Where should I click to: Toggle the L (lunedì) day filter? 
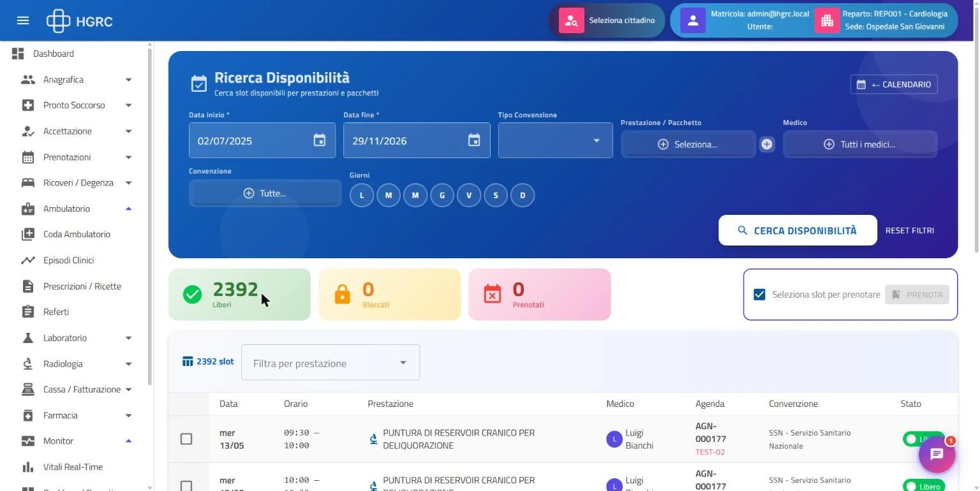362,195
